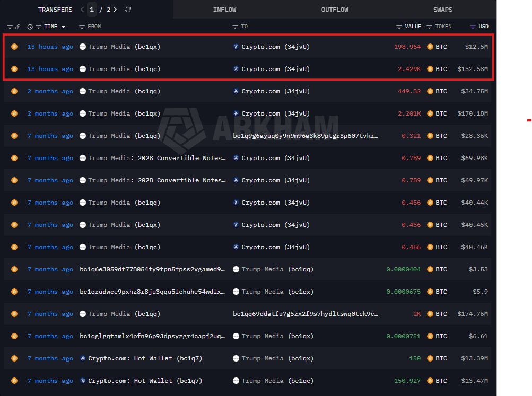The width and height of the screenshot is (532, 396).
Task: Open the FROM column filter
Action: point(82,27)
